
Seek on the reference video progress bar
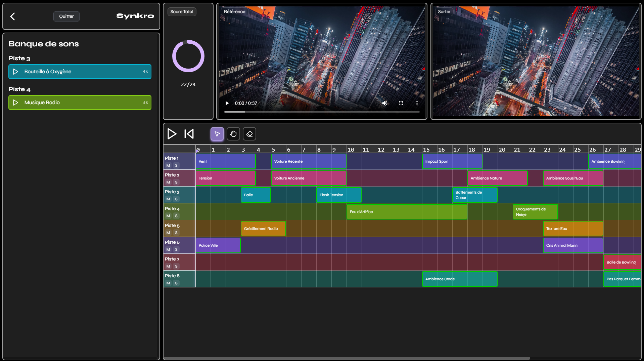tap(322, 112)
